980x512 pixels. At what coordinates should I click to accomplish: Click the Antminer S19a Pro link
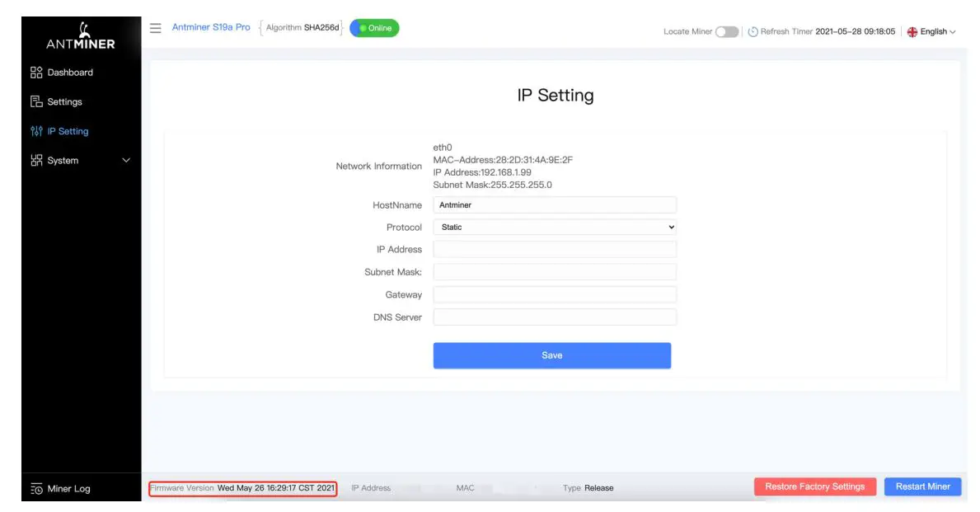coord(210,27)
